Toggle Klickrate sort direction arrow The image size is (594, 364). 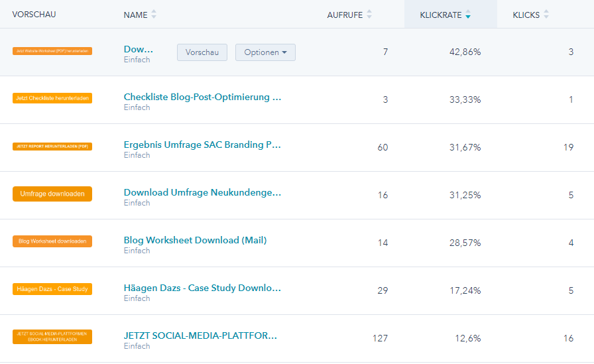click(468, 15)
